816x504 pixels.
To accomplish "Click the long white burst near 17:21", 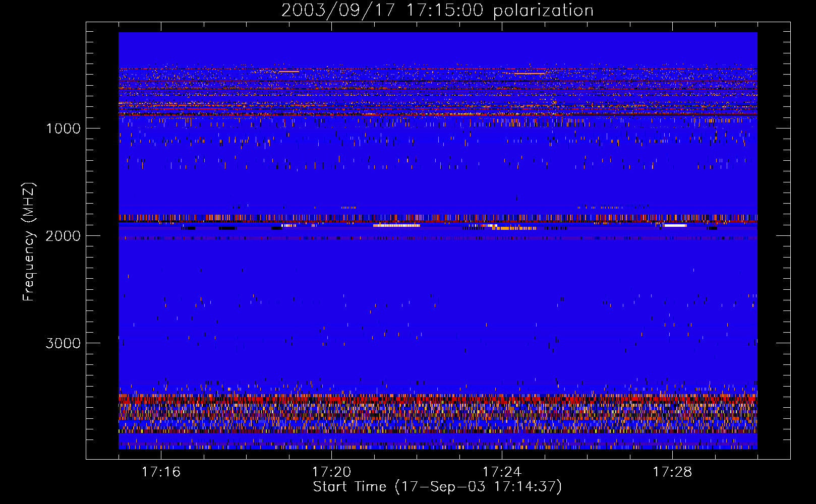I will coord(396,226).
